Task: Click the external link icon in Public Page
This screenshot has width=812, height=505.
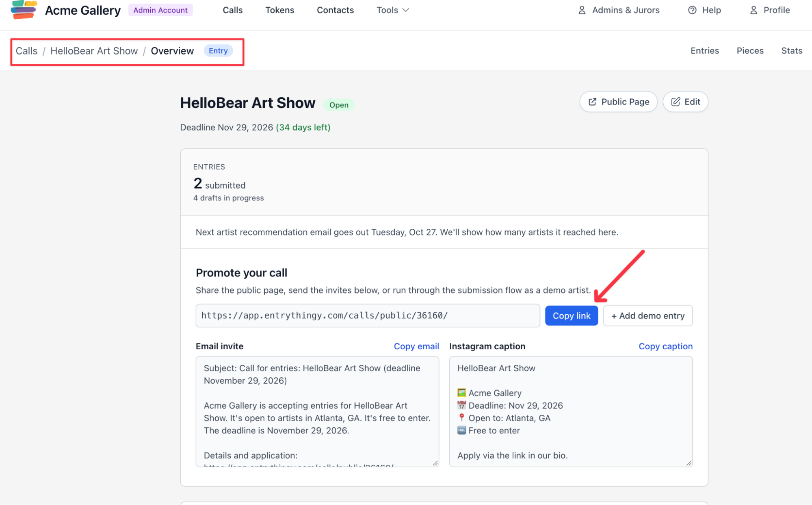Action: pyautogui.click(x=593, y=102)
